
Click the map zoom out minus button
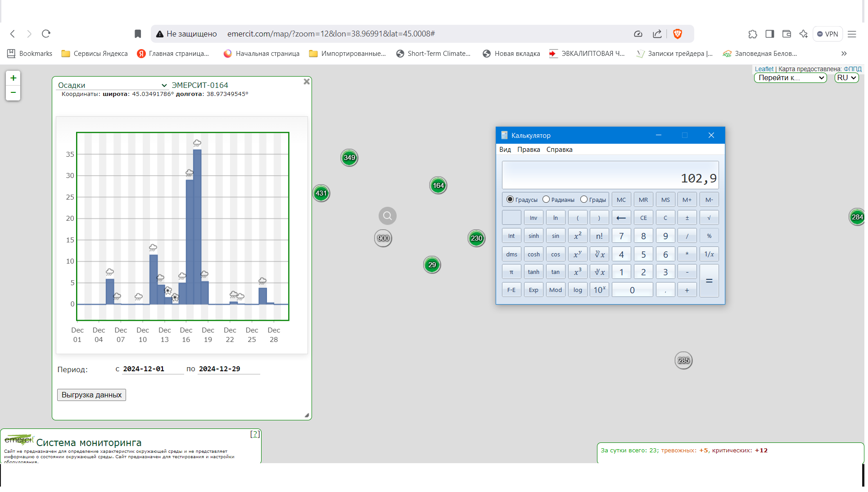pyautogui.click(x=13, y=93)
